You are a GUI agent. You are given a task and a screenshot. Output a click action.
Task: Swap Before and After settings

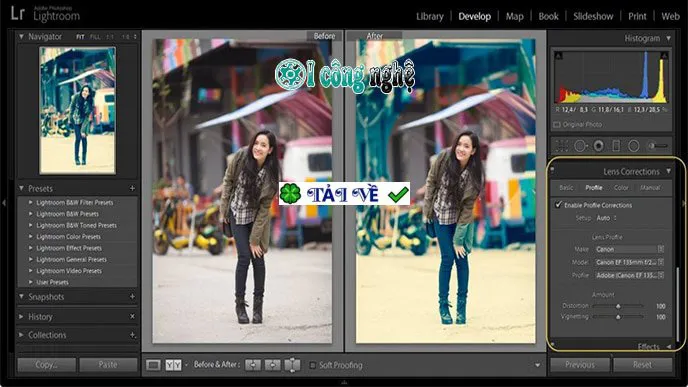tap(292, 365)
